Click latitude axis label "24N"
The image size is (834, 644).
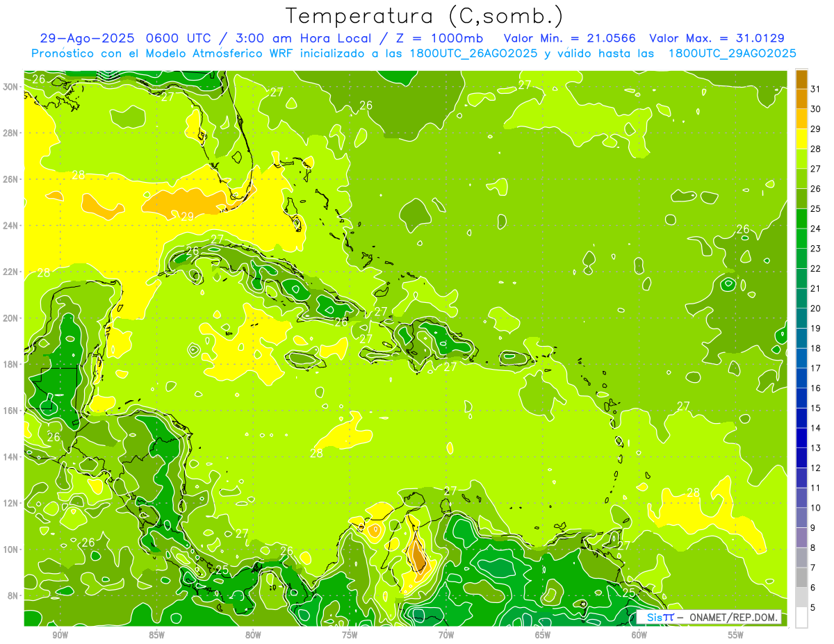click(12, 225)
